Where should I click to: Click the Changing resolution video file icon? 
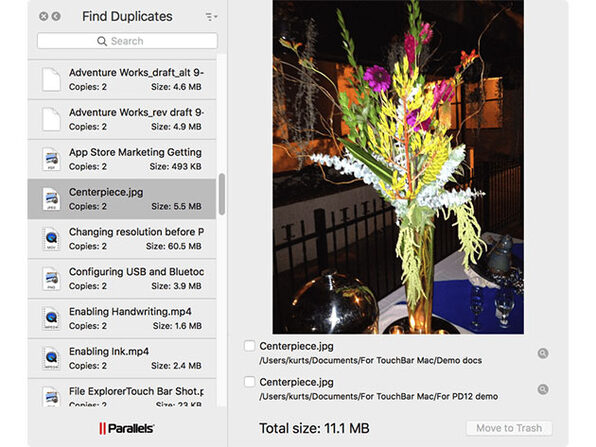(x=51, y=239)
